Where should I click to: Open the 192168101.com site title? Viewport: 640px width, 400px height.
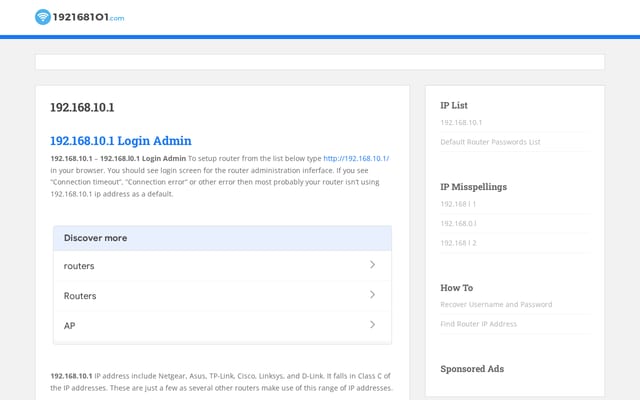coord(88,17)
